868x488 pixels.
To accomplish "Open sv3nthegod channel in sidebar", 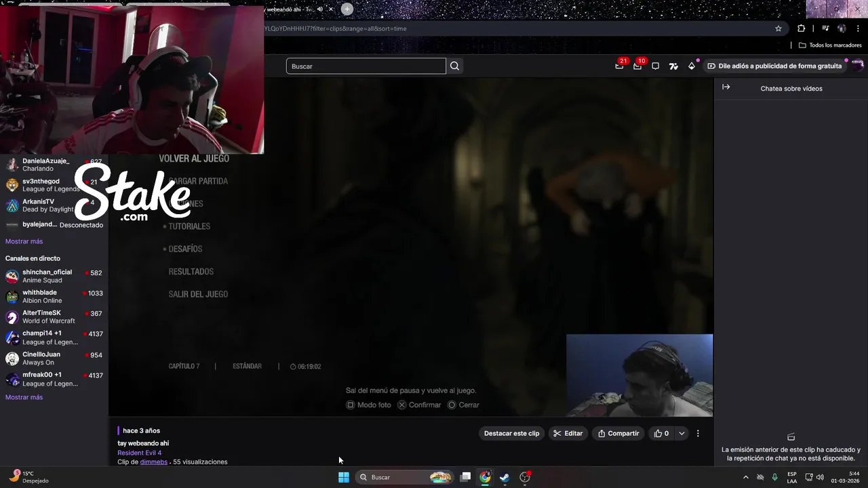I will (x=54, y=185).
